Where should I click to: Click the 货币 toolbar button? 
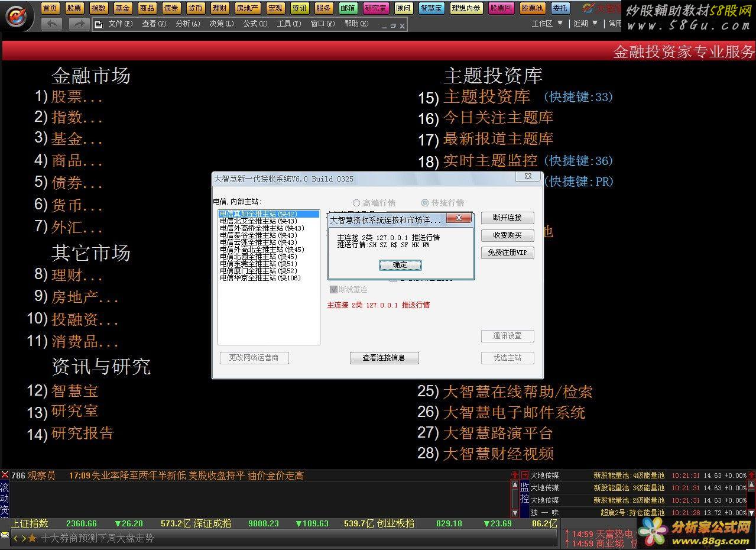click(x=195, y=8)
